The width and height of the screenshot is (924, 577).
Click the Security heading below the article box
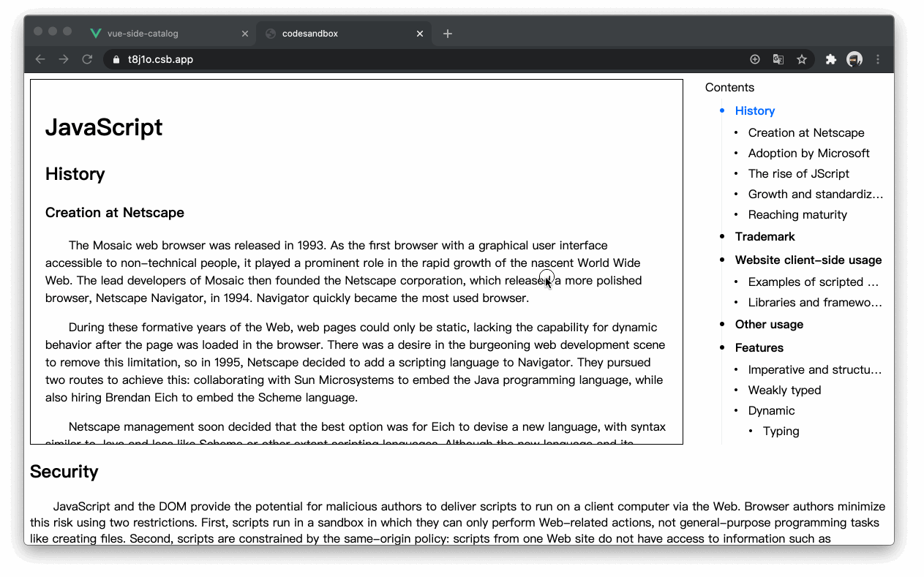click(64, 472)
